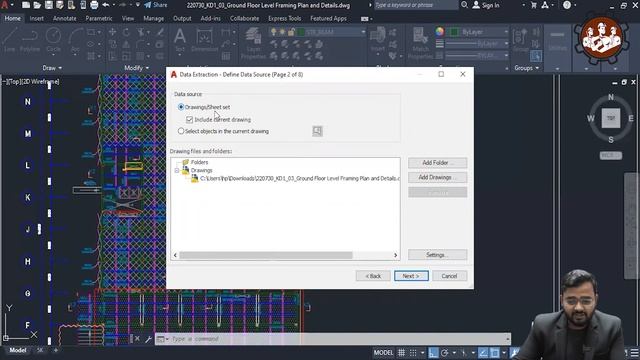The image size is (640, 360).
Task: Collapse the Drawings tree node
Action: [x=177, y=170]
